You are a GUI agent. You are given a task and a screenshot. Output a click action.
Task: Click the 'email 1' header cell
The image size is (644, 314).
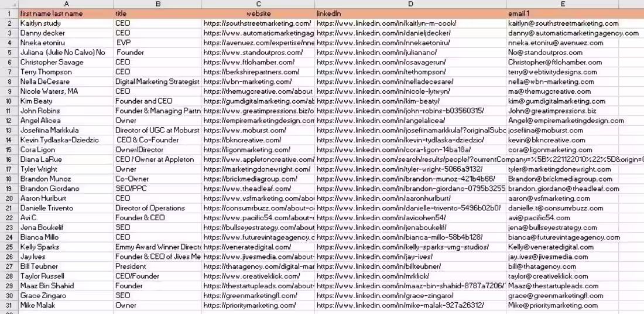click(562, 13)
